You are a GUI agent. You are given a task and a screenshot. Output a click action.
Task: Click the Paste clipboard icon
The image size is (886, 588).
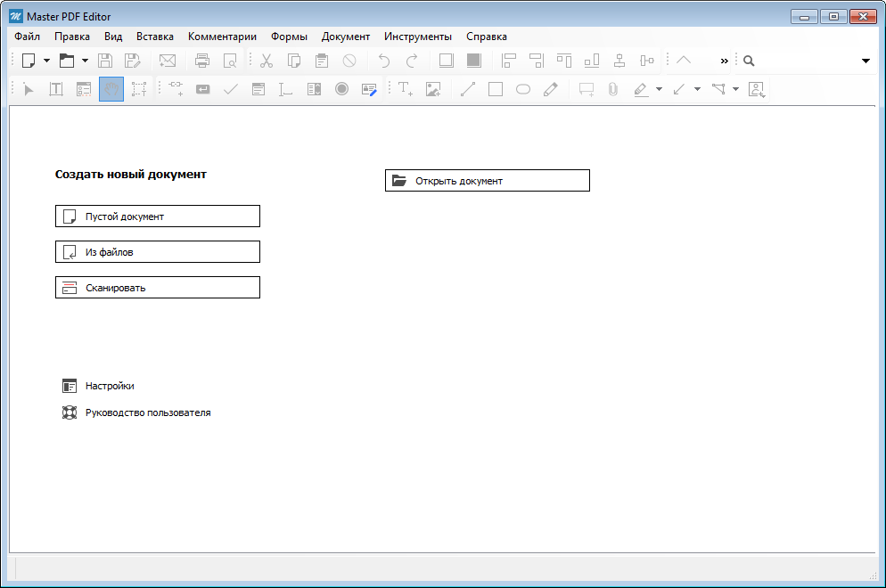(x=322, y=61)
